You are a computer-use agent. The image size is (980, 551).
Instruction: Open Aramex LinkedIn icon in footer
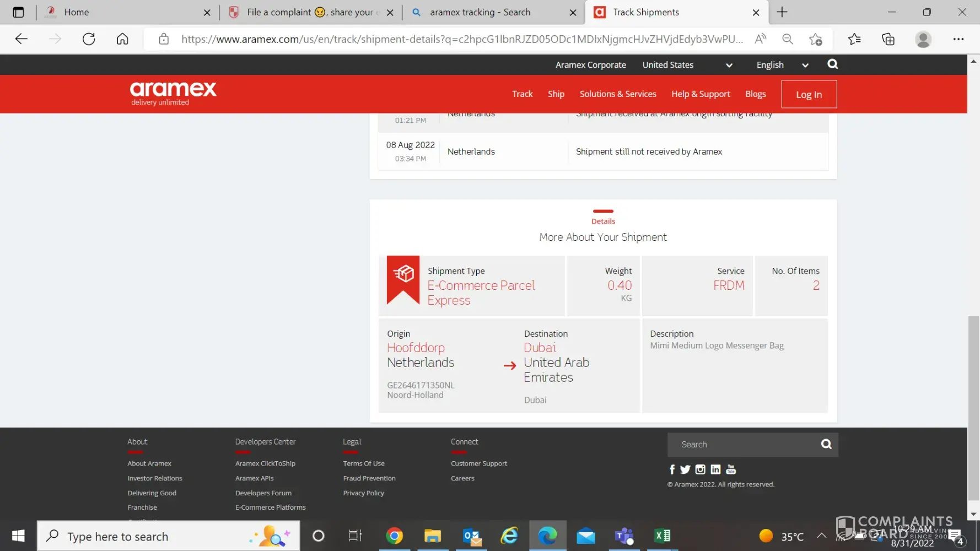click(715, 469)
